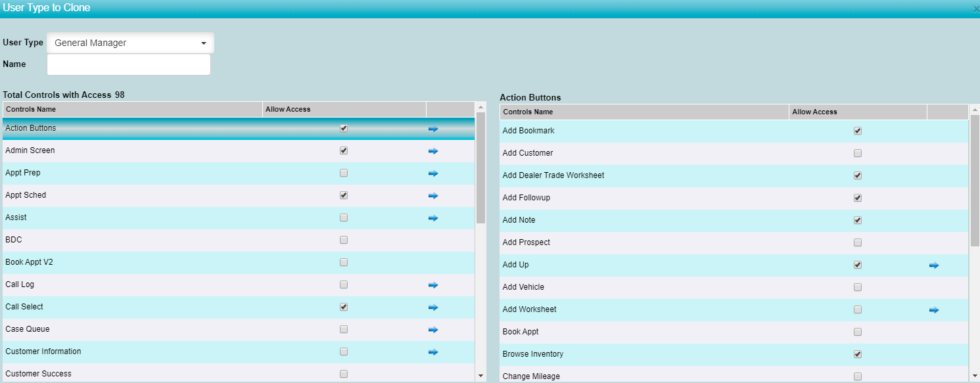Click the Call Log row arrow icon
The width and height of the screenshot is (980, 383).
click(432, 285)
